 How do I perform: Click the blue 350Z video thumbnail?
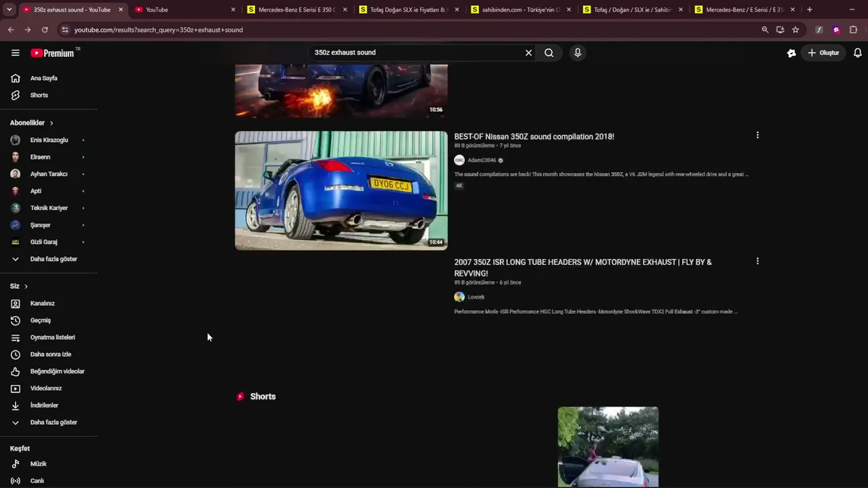click(x=341, y=190)
